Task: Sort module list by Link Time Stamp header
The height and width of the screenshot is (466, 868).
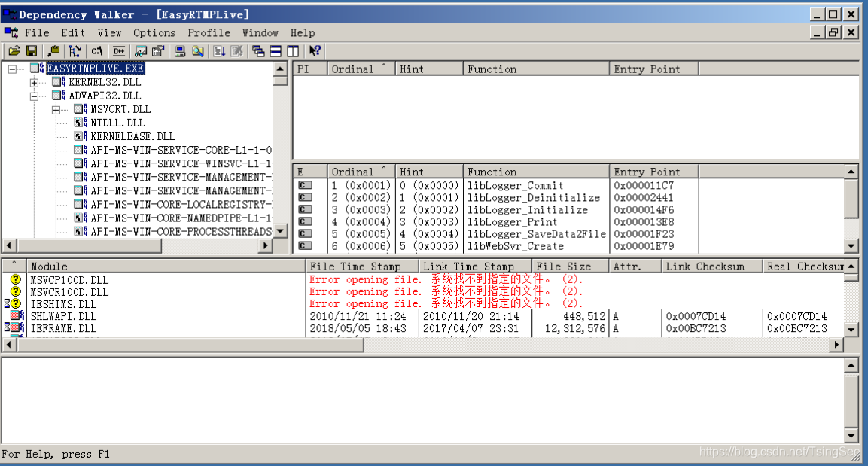Action: click(475, 267)
